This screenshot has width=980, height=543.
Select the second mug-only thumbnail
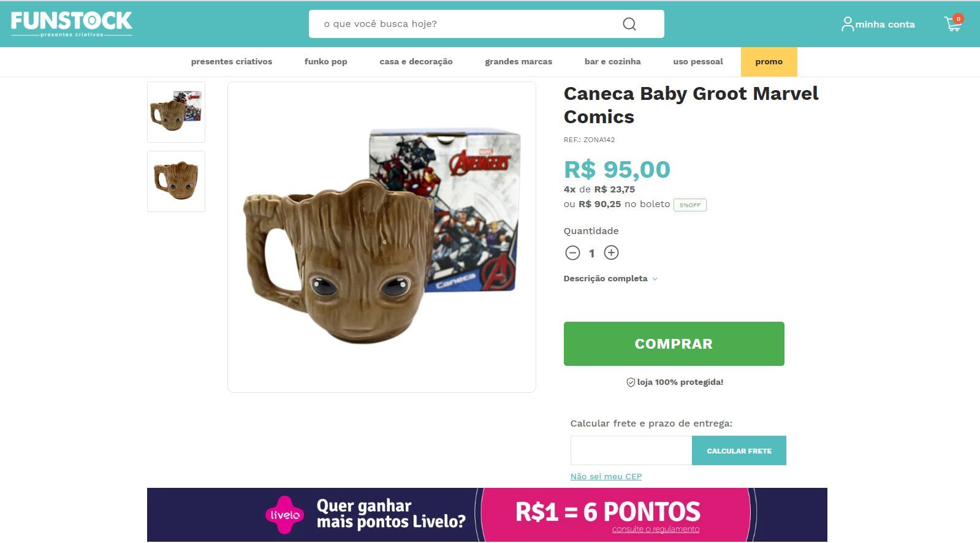[177, 181]
